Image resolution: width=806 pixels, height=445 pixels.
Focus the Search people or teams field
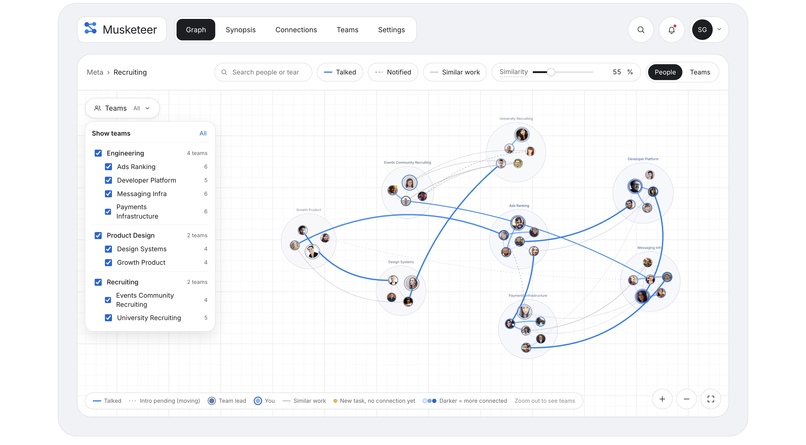[263, 72]
